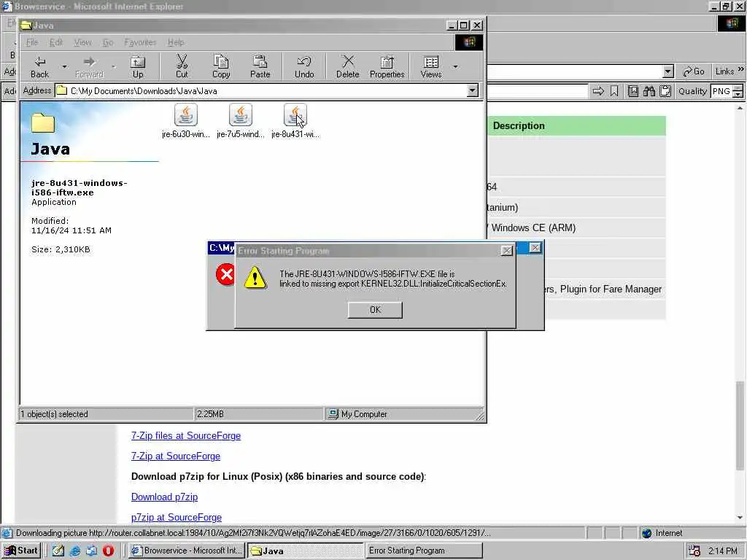Click the Show Desktop Quick Launch icon
The image size is (747, 560).
point(58,551)
